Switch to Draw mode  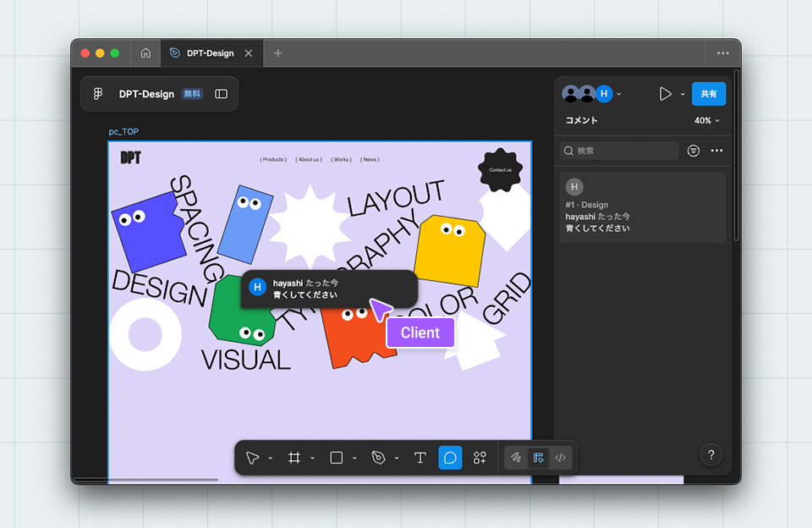515,458
